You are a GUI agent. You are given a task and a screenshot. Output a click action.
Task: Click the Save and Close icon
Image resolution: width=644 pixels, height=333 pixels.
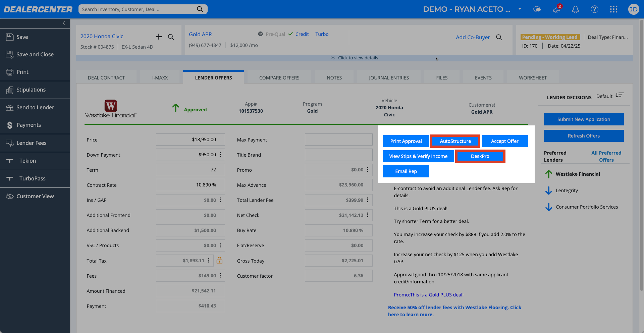[x=10, y=54]
